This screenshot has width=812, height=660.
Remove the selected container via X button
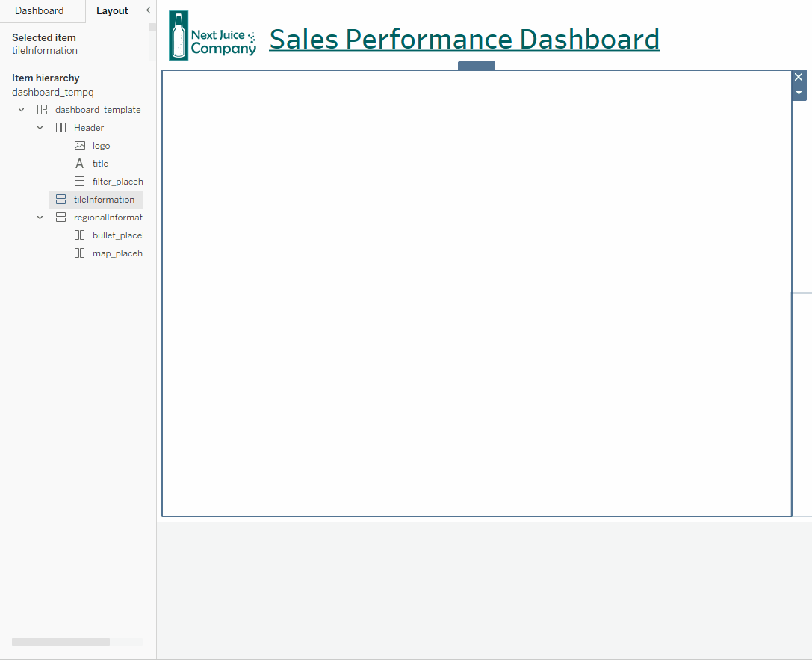click(799, 76)
